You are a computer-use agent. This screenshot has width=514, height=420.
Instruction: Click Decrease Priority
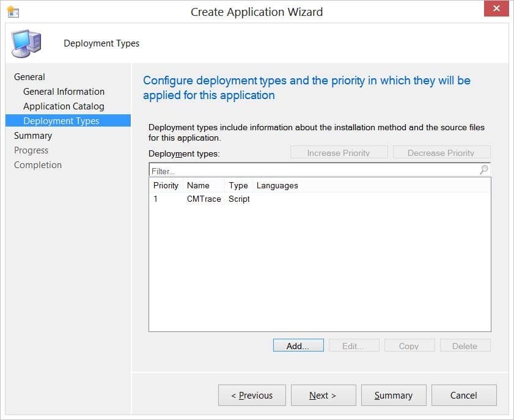(441, 152)
